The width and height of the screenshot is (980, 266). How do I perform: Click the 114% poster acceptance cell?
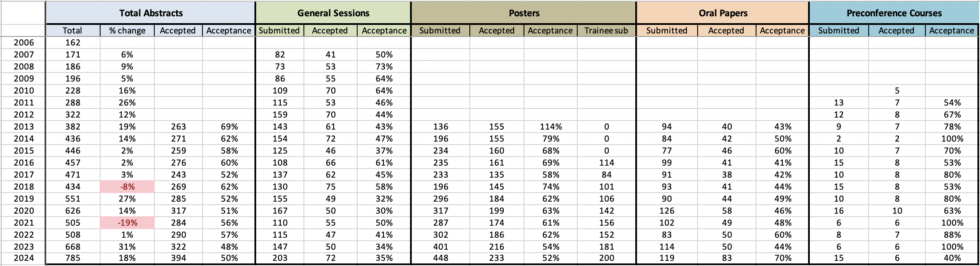click(551, 127)
